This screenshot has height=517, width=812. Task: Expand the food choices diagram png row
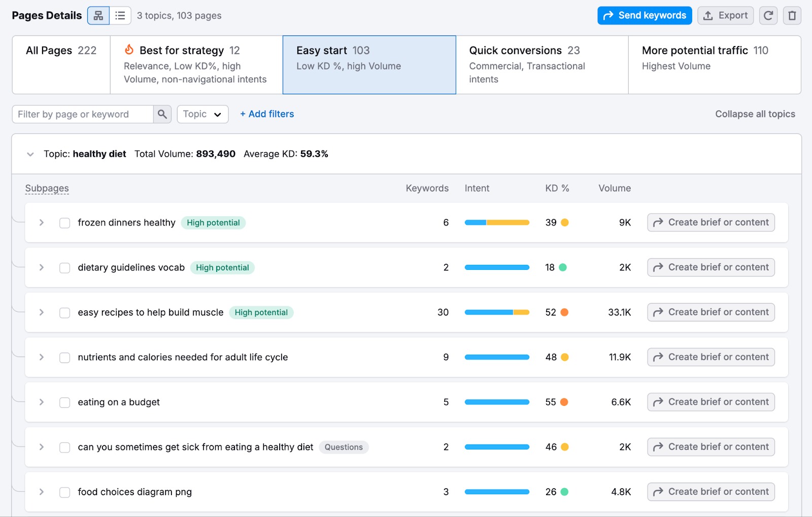click(42, 492)
